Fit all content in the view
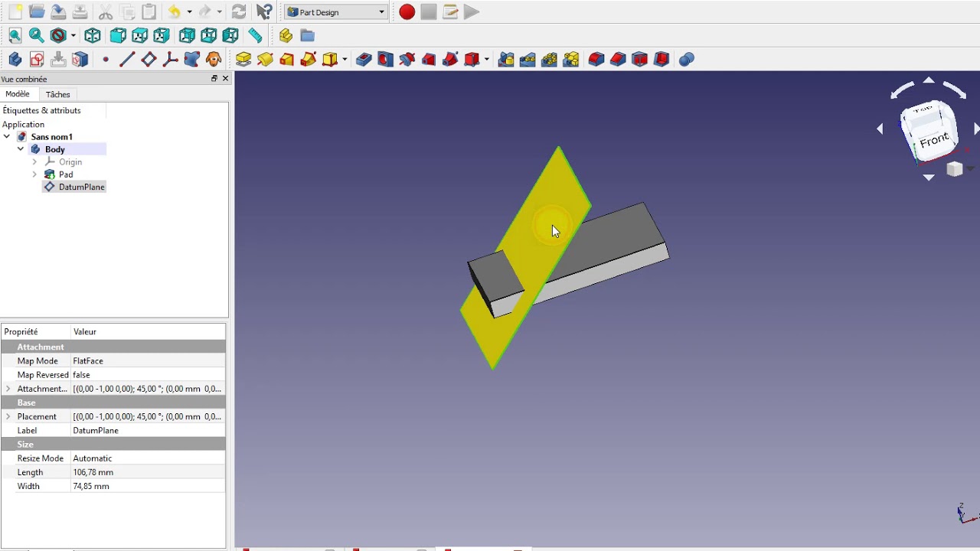The image size is (980, 551). tap(15, 35)
